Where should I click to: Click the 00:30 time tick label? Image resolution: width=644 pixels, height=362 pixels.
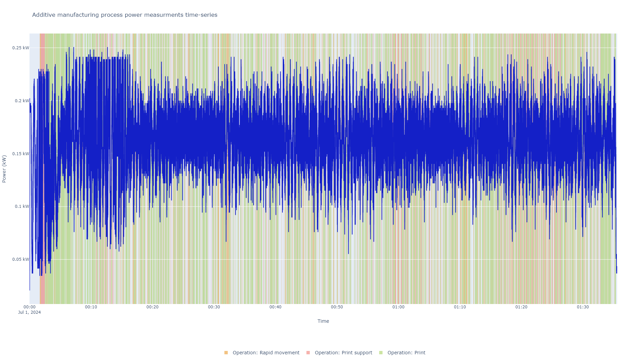tap(214, 307)
